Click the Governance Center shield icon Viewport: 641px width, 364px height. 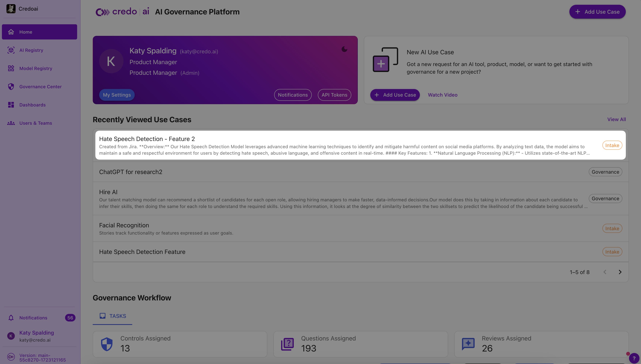point(11,87)
